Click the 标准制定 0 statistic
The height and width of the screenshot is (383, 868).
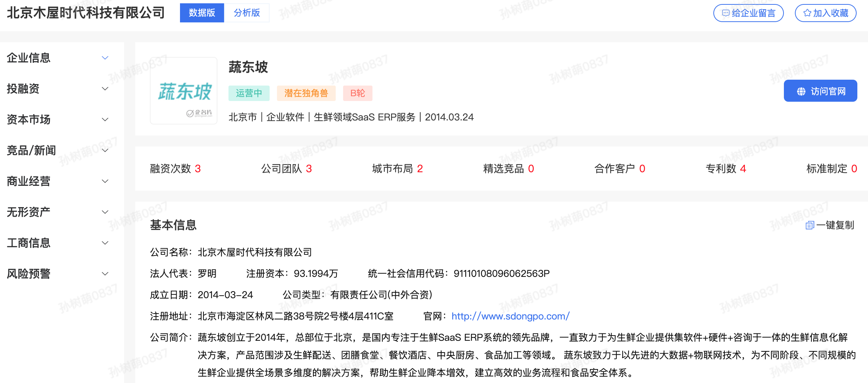tap(832, 169)
